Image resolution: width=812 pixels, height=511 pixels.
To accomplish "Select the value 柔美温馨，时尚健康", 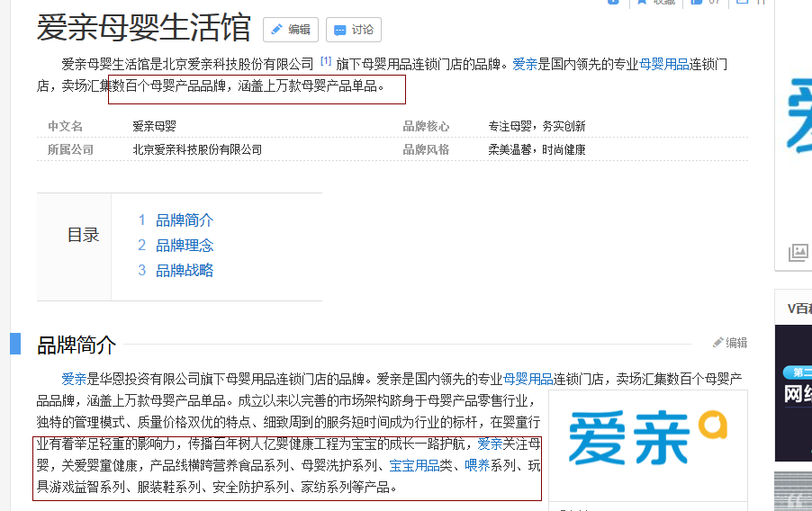I will pyautogui.click(x=537, y=149).
